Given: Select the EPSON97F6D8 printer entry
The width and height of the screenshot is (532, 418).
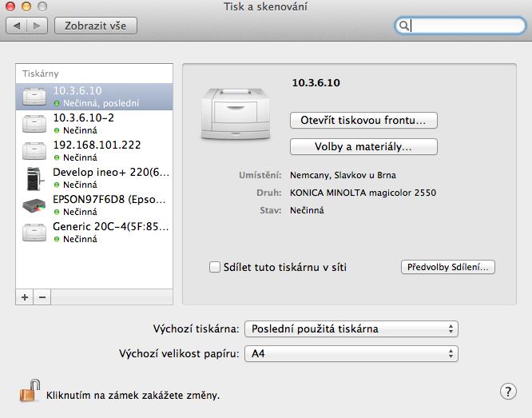Looking at the screenshot, I should click(x=94, y=205).
